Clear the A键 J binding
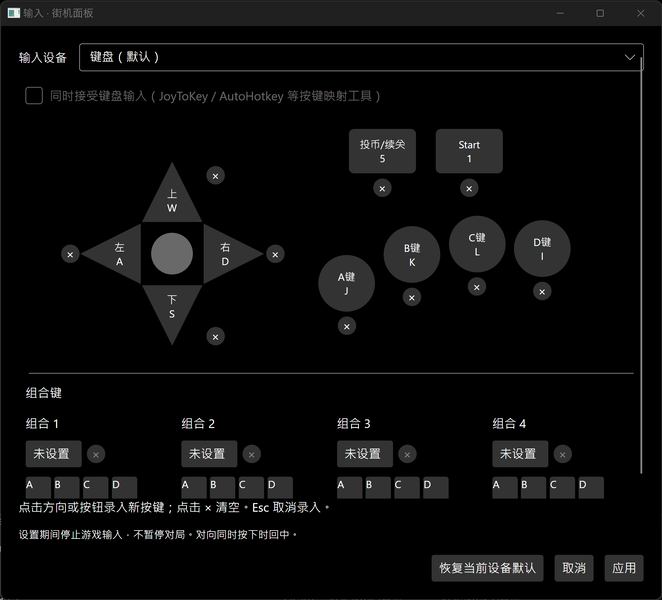Viewport: 662px width, 600px height. (x=347, y=326)
